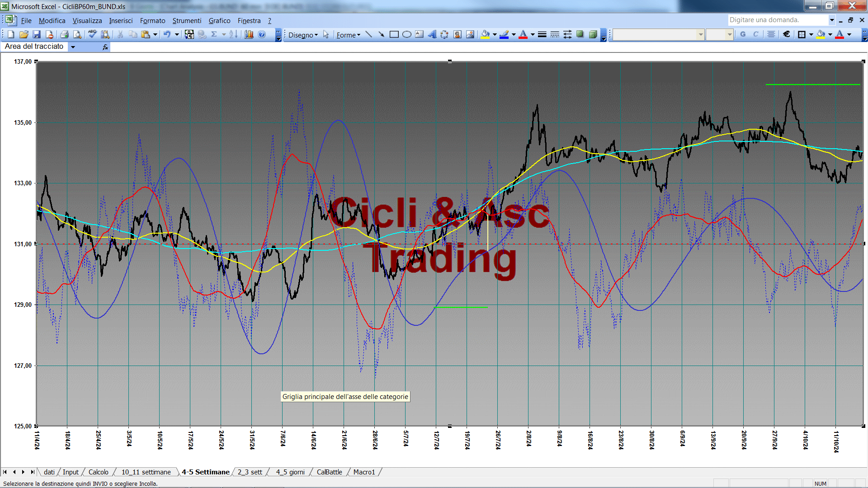Open a file with the Open folder icon

(24, 34)
